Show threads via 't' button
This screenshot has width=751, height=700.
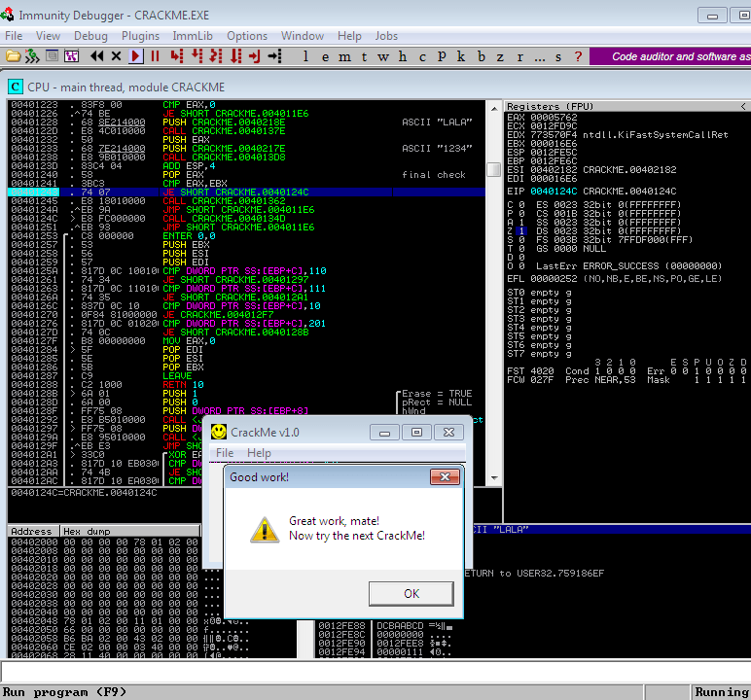pyautogui.click(x=364, y=57)
